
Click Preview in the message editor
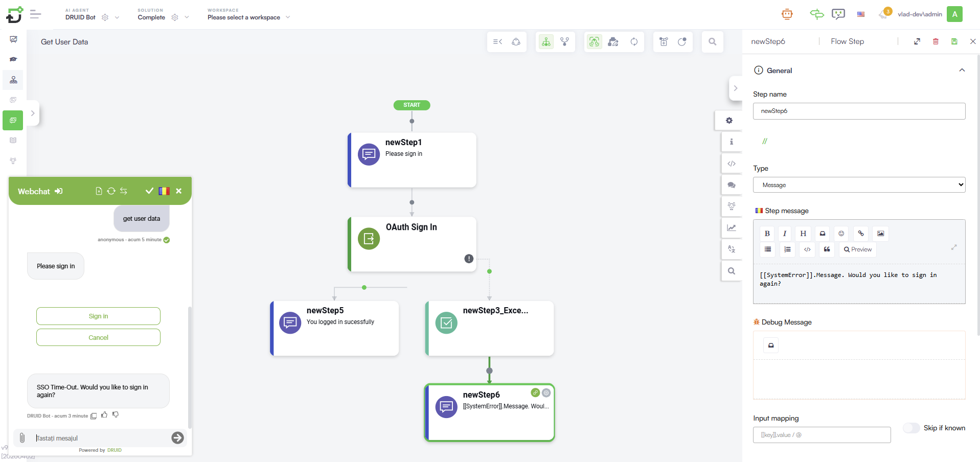(x=858, y=249)
